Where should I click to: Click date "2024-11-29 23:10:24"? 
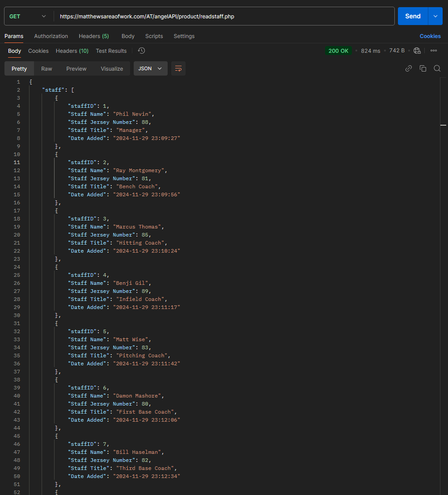[147, 251]
